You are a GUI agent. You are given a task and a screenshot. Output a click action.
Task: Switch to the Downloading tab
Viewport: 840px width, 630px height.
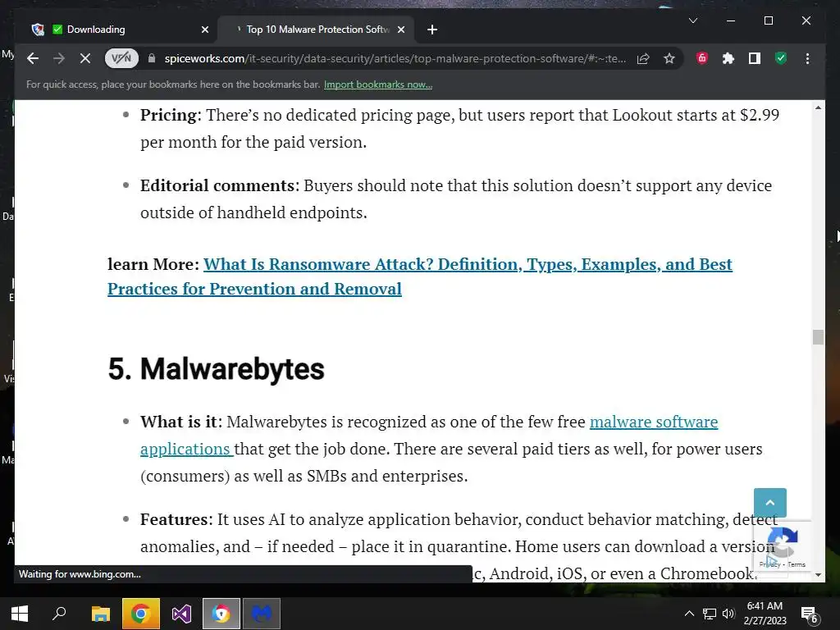[116, 30]
